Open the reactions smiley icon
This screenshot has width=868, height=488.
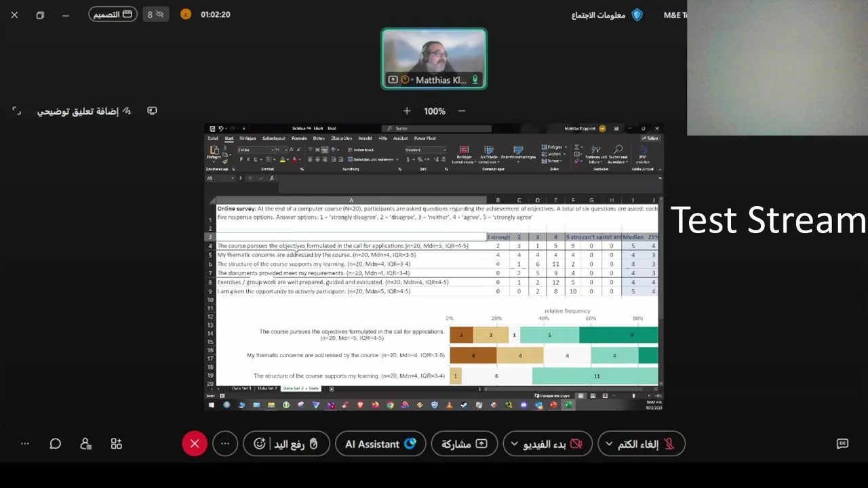coord(260,443)
